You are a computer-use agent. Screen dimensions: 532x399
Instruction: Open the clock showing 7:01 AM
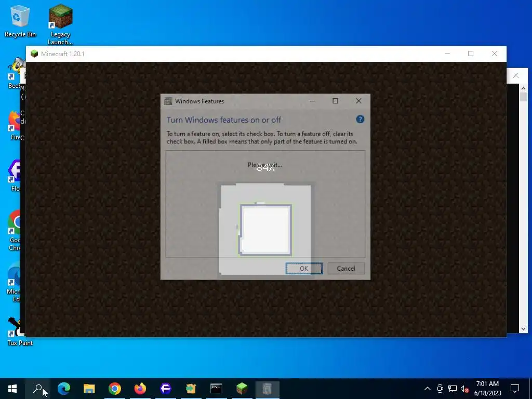[x=487, y=389]
